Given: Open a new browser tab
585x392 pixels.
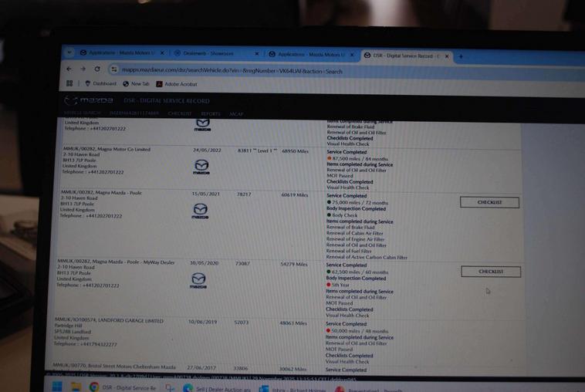Looking at the screenshot, I should click(x=462, y=56).
